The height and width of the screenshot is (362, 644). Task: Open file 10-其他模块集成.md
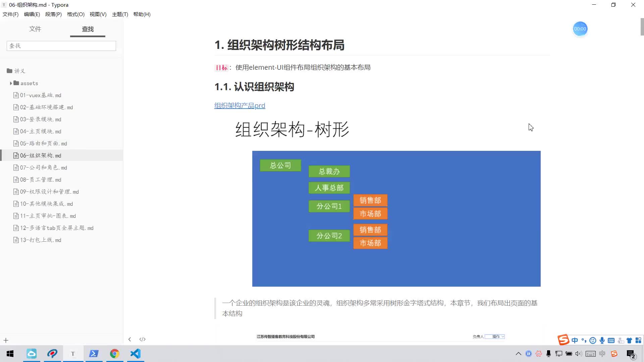43,204
